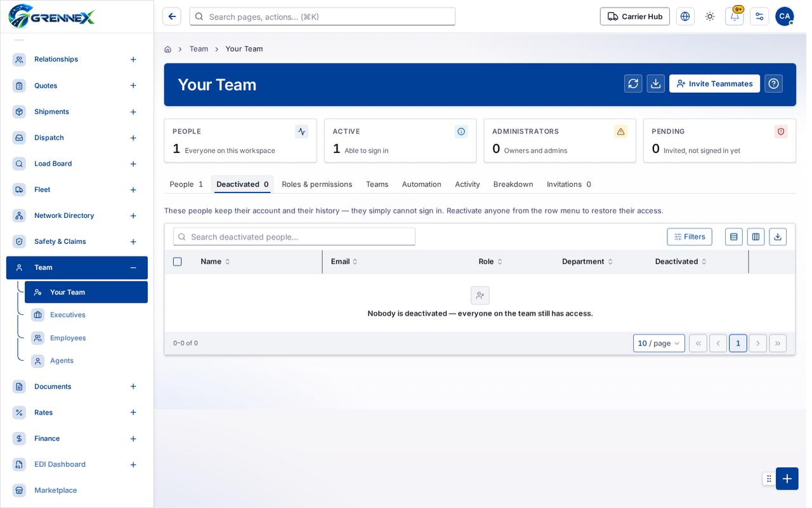Click the global Search pages, actions field
812x508 pixels.
point(322,17)
